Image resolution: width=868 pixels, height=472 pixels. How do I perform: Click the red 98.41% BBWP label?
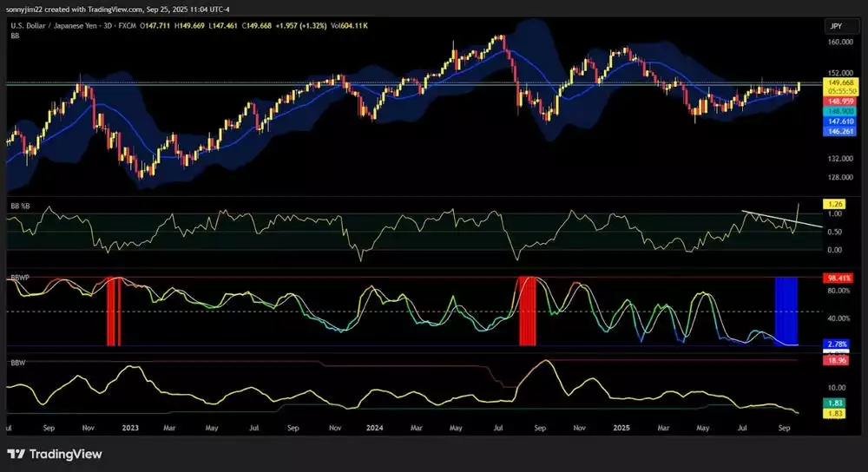(x=838, y=278)
